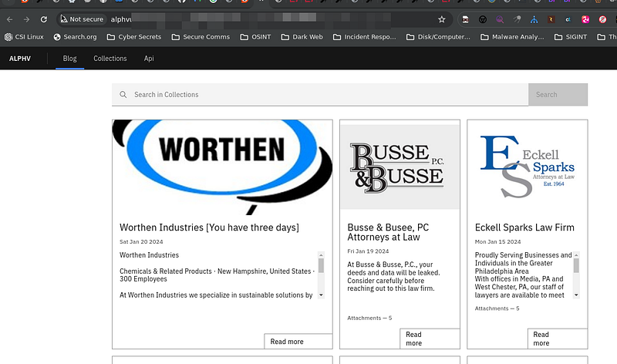Open the black circular logo extension
The width and height of the screenshot is (617, 364).
483,19
